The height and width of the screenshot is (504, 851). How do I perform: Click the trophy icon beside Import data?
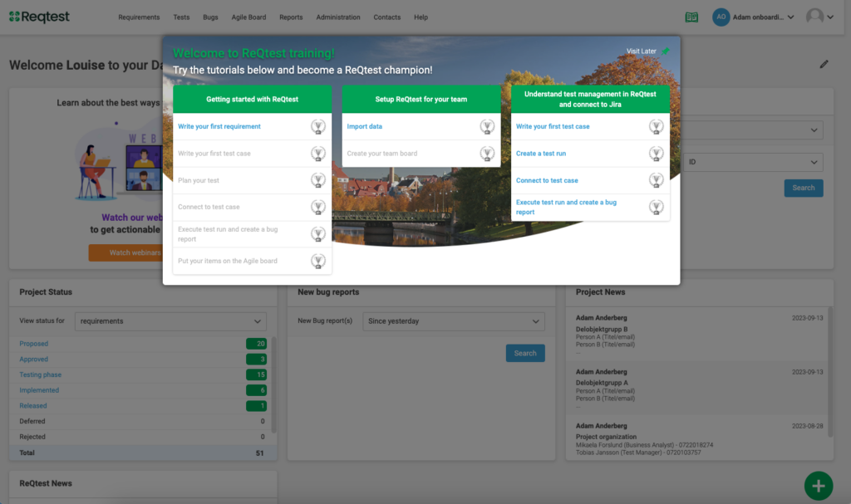coord(487,126)
